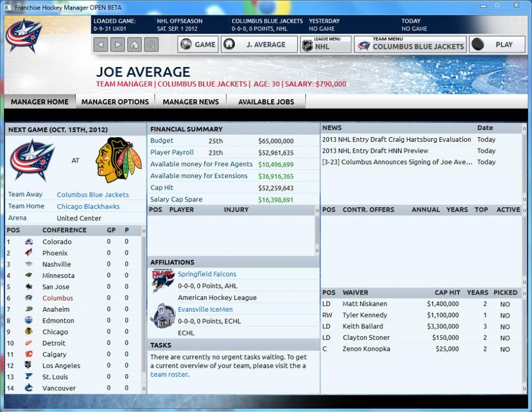
Task: Switch to the Manager Home tab
Action: click(39, 102)
